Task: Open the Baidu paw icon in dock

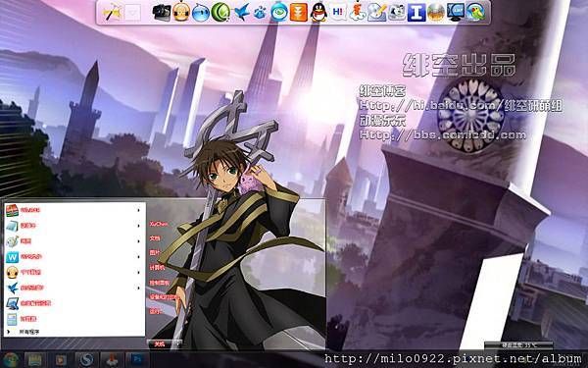Action: pyautogui.click(x=260, y=12)
